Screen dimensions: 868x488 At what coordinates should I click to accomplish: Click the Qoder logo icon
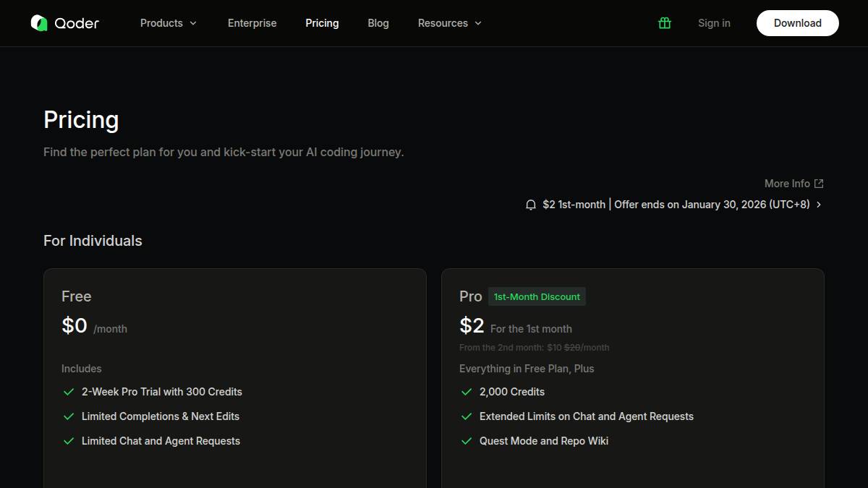[x=39, y=23]
